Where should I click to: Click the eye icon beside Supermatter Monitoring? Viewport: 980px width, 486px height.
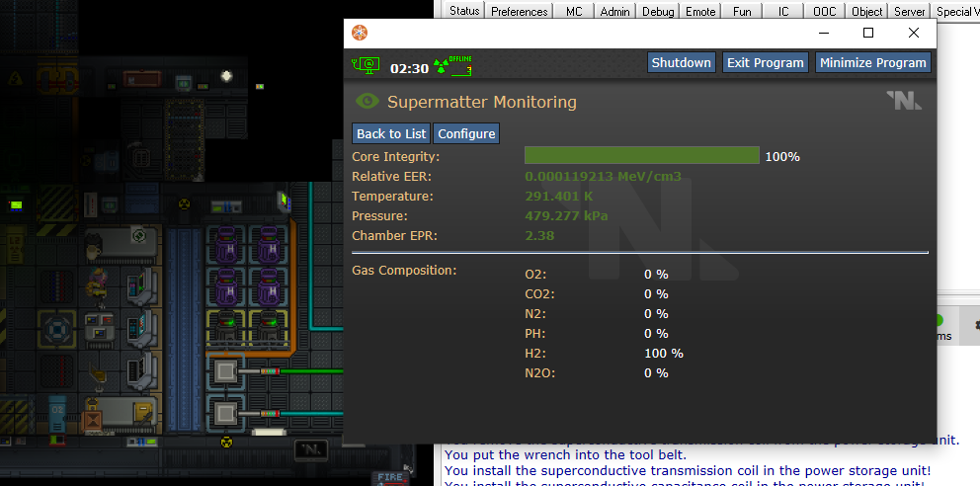coord(367,101)
